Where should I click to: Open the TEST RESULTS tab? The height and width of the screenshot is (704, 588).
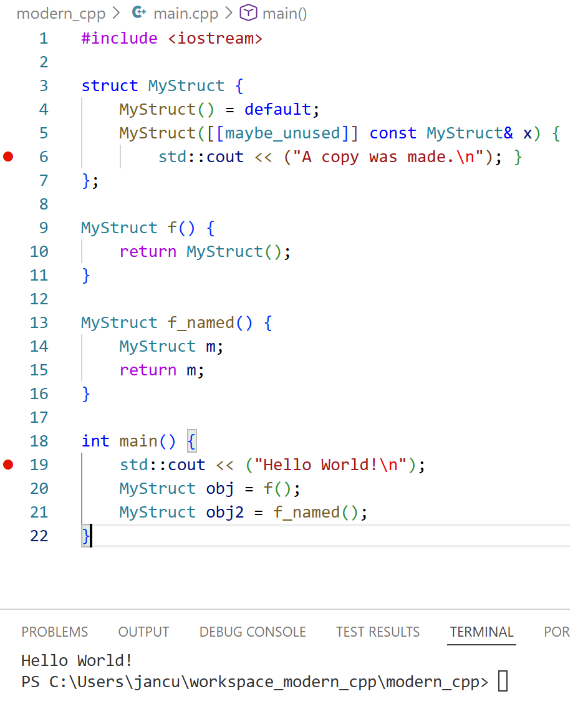click(x=378, y=632)
